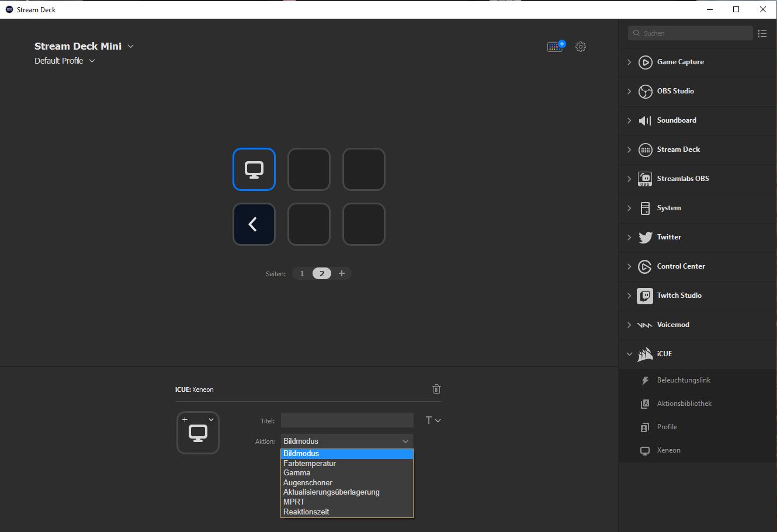Screen dimensions: 777x532
Task: Collapse the iCUE category
Action: pos(629,354)
